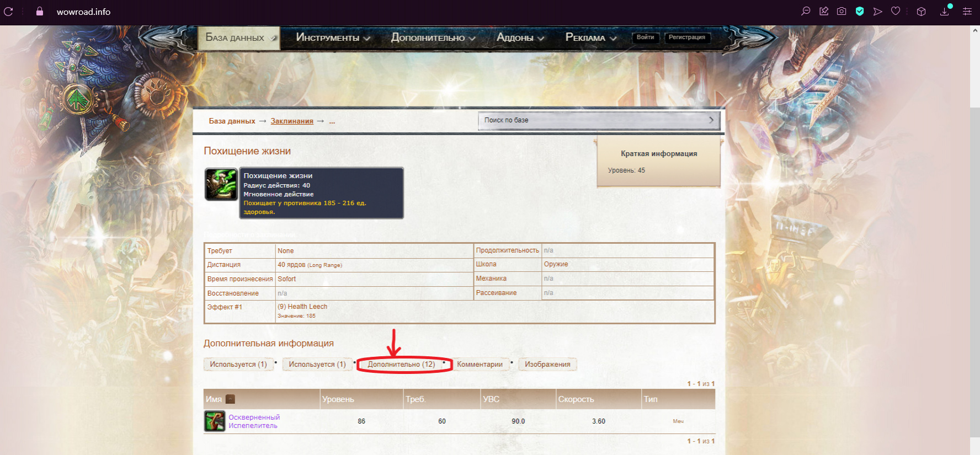
Task: Switch to the Дополнительно (12) tab
Action: (401, 364)
